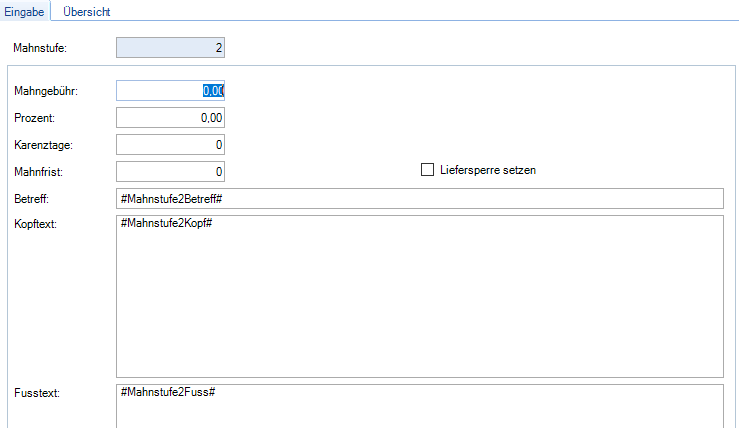Click the Betreff label
Screen dimensions: 739x428
click(x=34, y=199)
